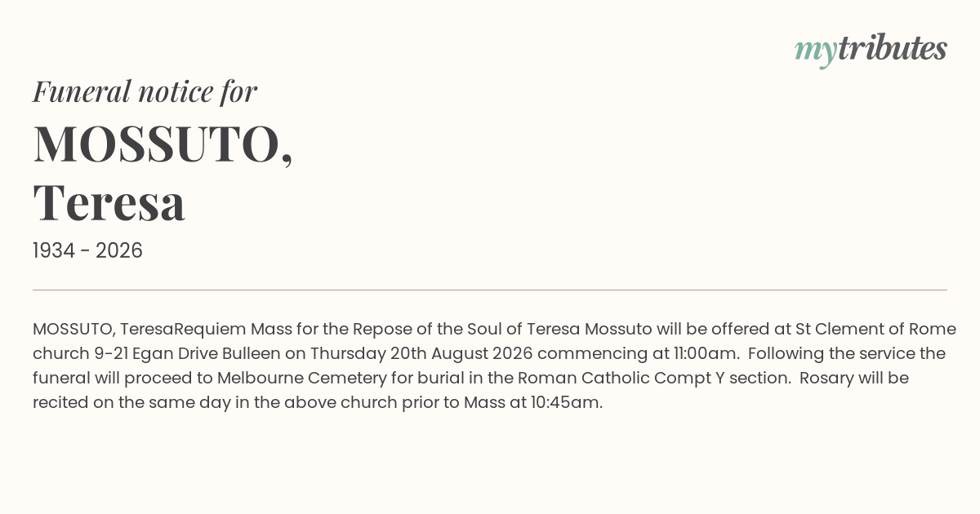Viewport: 980px width, 514px height.
Task: Click the mytributes logo
Action: click(871, 51)
